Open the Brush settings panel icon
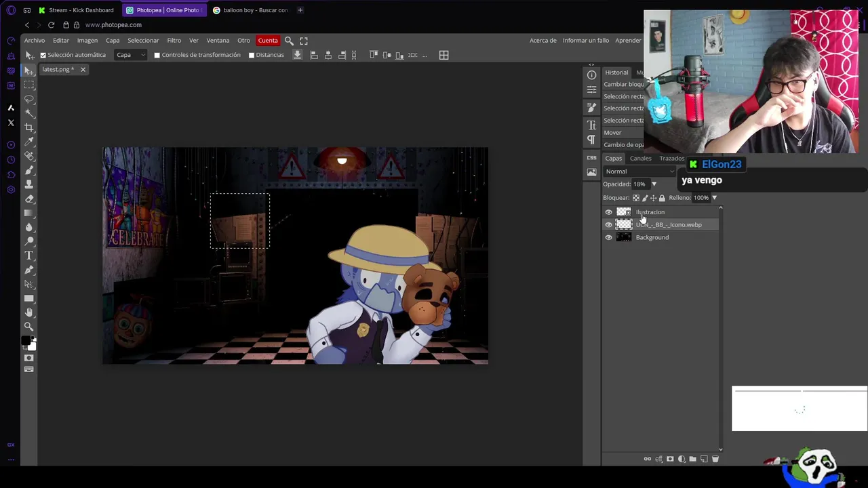 coord(591,108)
